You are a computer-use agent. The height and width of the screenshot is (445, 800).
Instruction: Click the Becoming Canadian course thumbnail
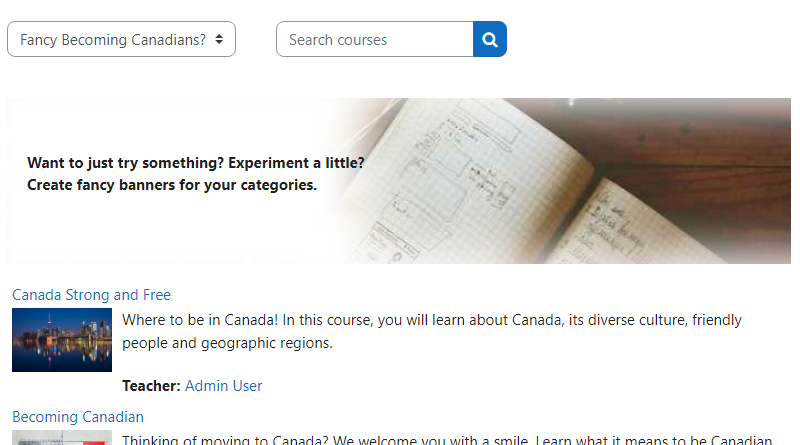[x=62, y=438]
